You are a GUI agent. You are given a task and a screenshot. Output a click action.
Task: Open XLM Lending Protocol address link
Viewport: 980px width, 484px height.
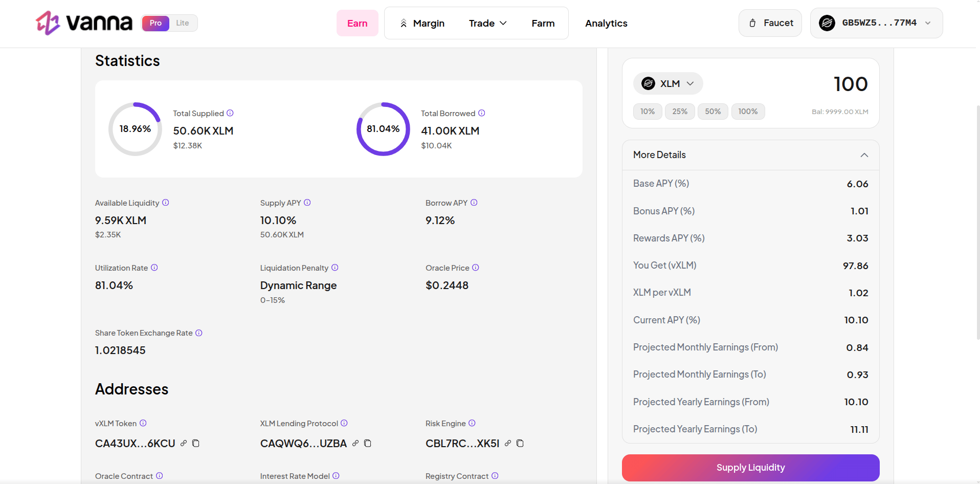[355, 443]
